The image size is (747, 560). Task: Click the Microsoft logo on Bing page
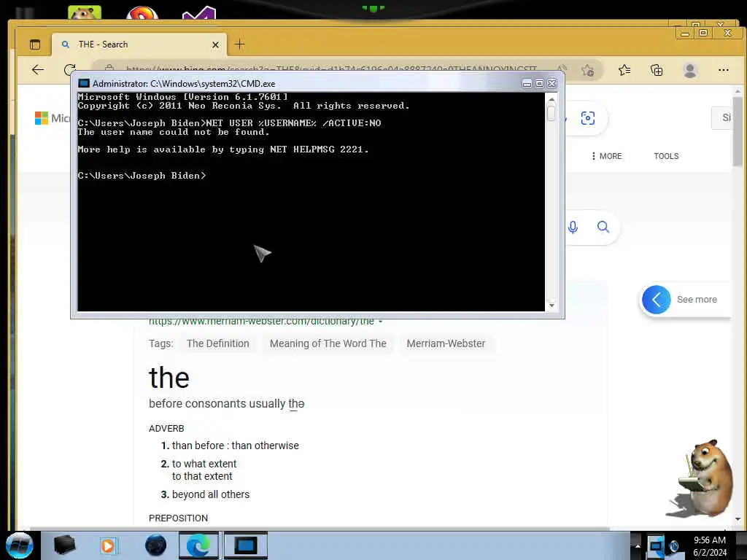(x=42, y=118)
